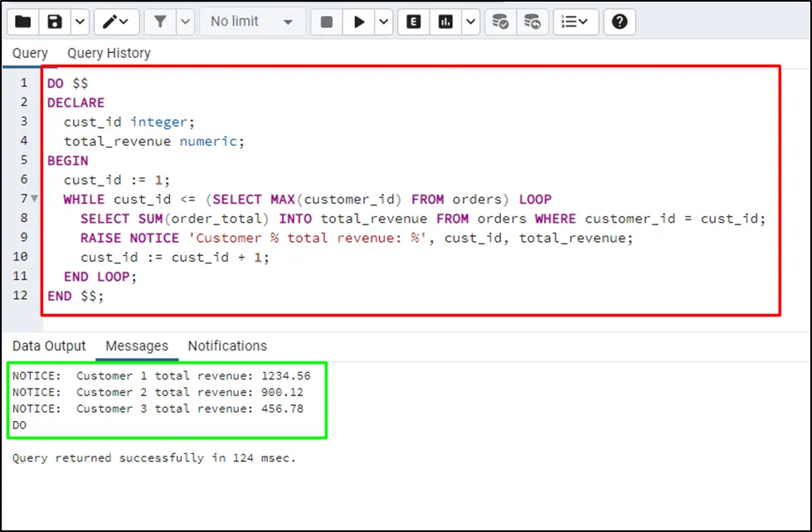The width and height of the screenshot is (812, 532).
Task: Expand the execute options dropdown arrow
Action: (x=383, y=22)
